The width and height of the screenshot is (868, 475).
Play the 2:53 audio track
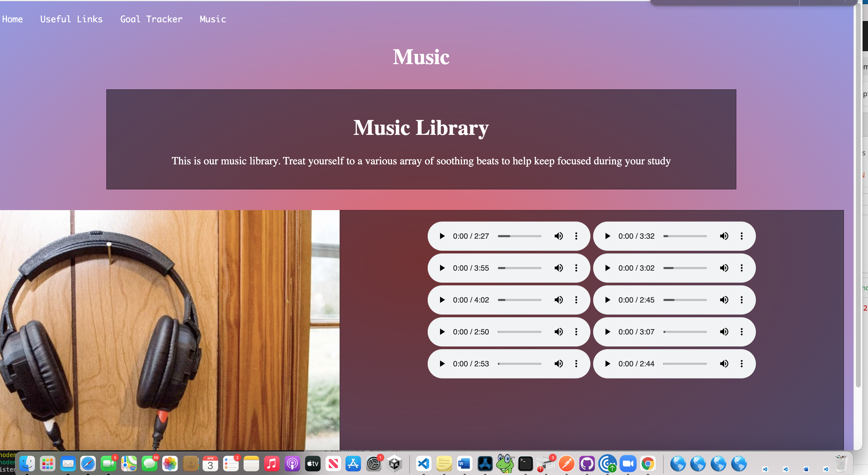click(x=442, y=364)
